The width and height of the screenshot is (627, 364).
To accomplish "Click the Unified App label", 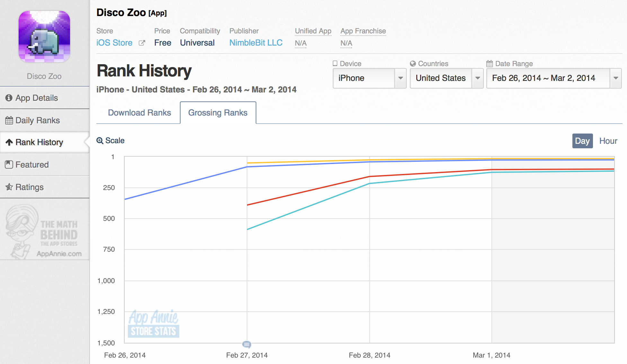I will pos(313,31).
